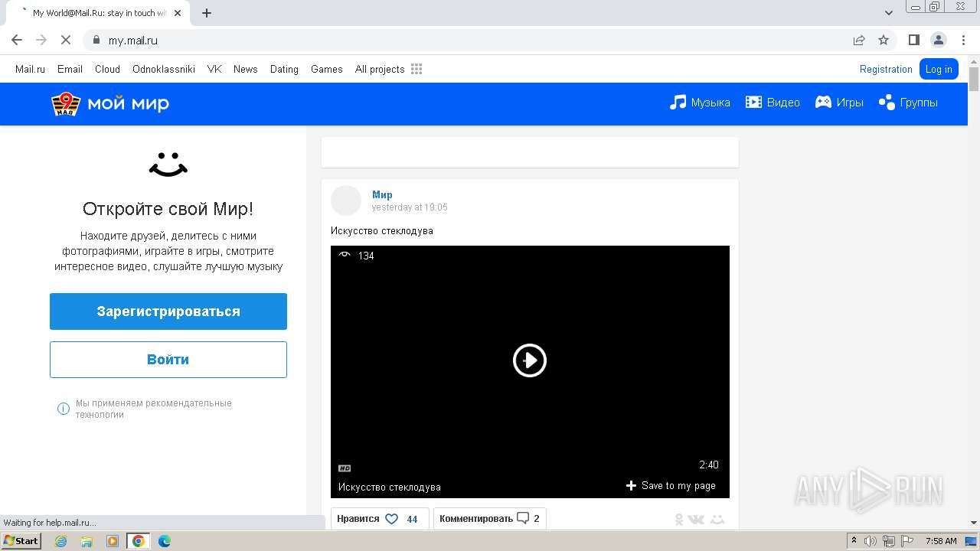Screen dimensions: 980x551
Task: Play the Искусство стеклодува video
Action: pyautogui.click(x=530, y=360)
